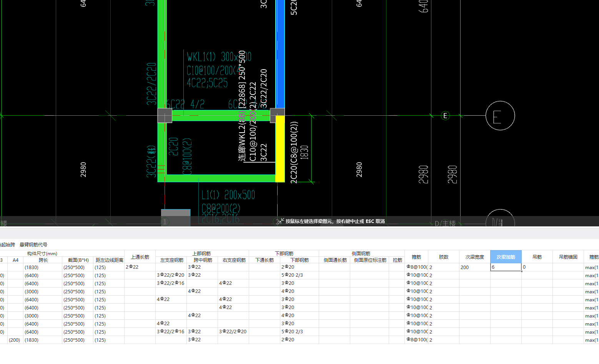
Task: Click the A4 column header
Action: coord(15,260)
